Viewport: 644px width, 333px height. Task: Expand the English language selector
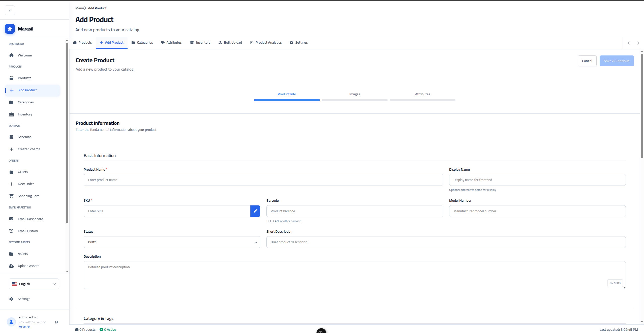(34, 284)
